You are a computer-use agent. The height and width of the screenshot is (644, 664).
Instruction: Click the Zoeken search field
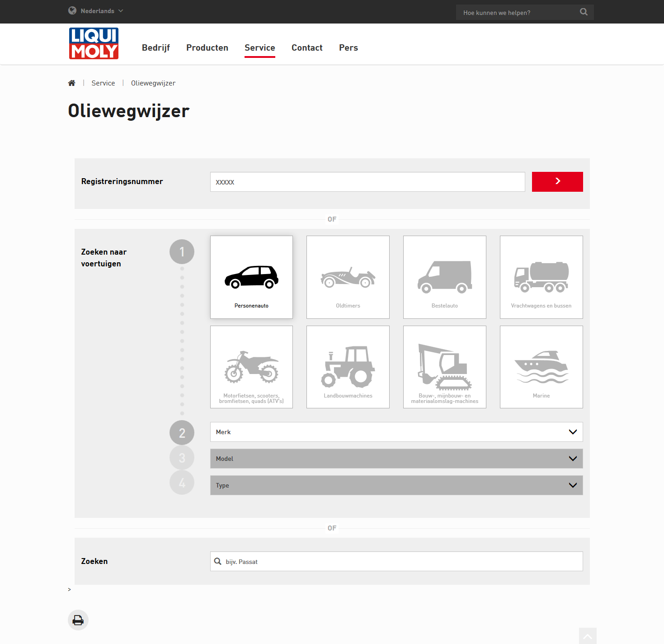click(396, 561)
